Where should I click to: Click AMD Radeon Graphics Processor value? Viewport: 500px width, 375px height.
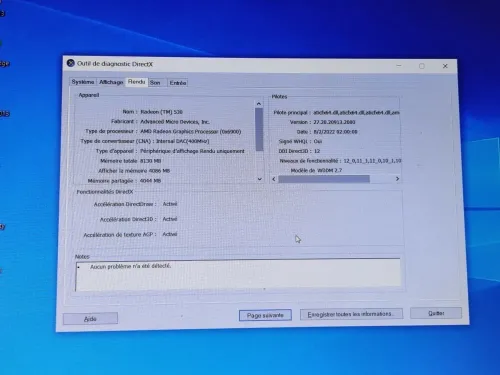(191, 132)
